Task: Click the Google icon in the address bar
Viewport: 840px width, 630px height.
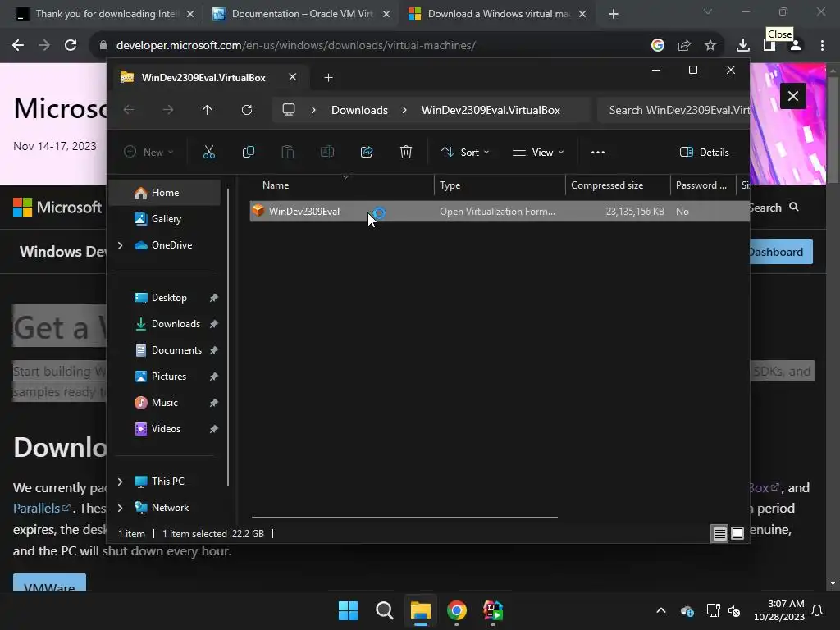Action: click(658, 45)
